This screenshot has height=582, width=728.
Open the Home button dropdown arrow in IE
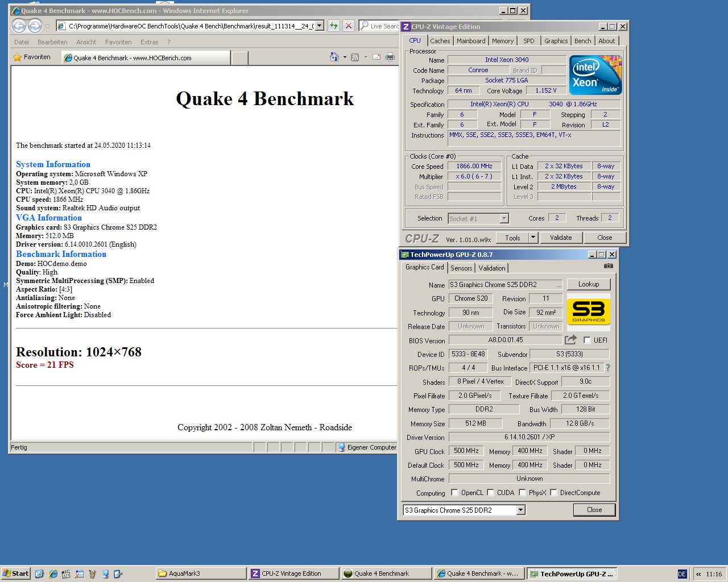[345, 57]
